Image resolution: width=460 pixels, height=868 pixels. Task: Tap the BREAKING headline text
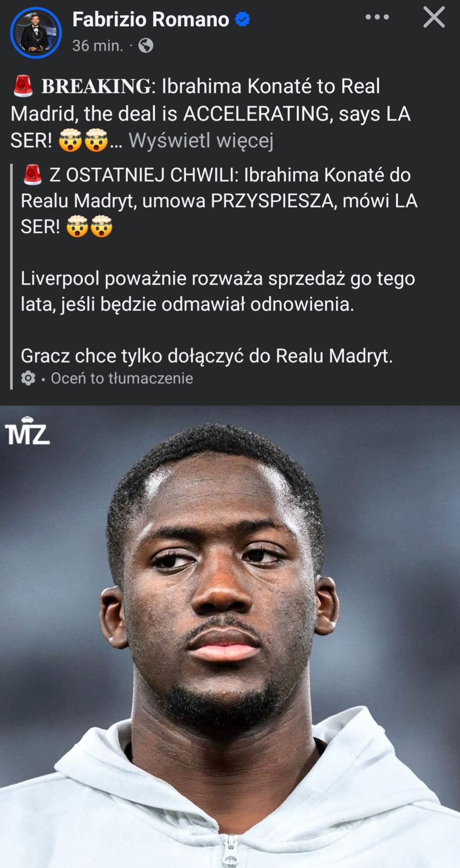pos(98,86)
